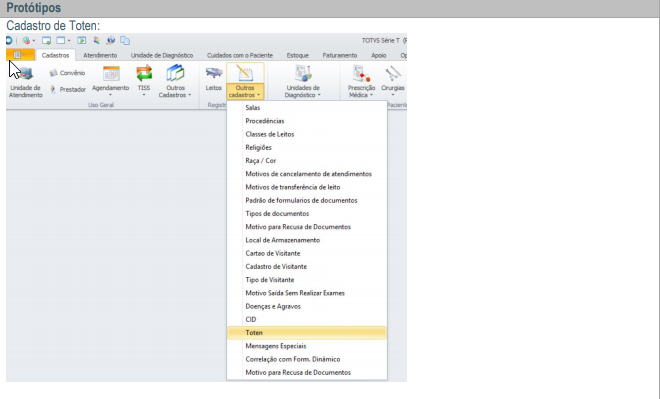Click Prescrição Médica icon

point(361,74)
